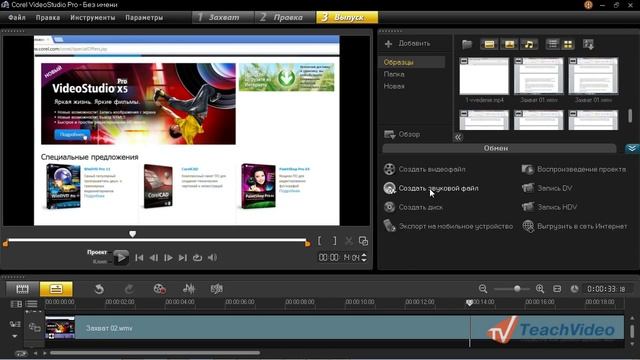Play the project in preview
Viewport: 640px width, 360px height.
coord(120,257)
